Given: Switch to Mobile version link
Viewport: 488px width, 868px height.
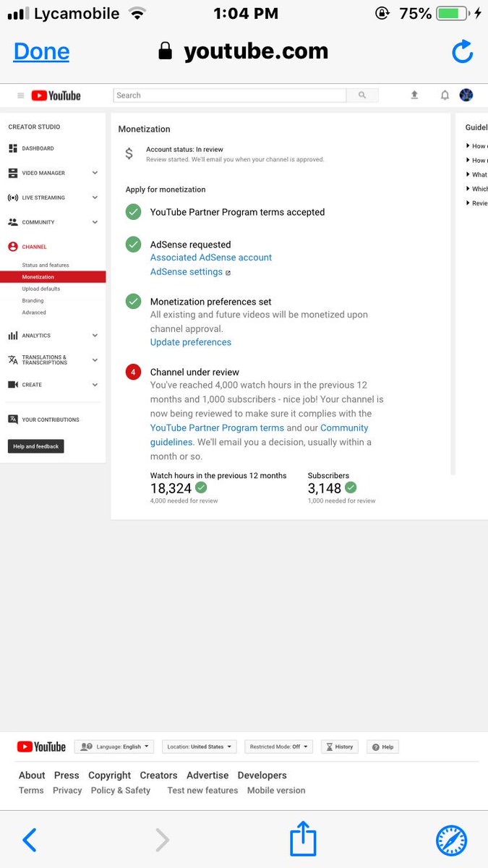Looking at the screenshot, I should coord(276,791).
